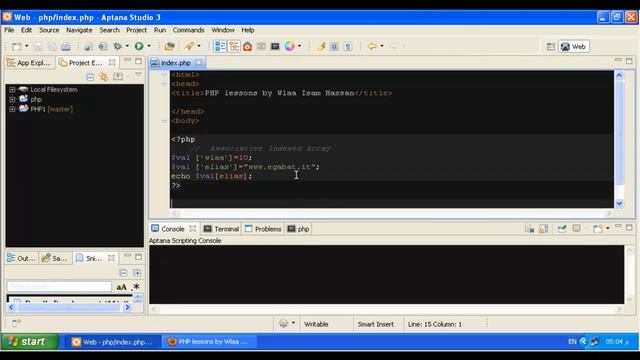This screenshot has width=640, height=360.
Task: Close the index.php editor tab
Action: pos(199,62)
